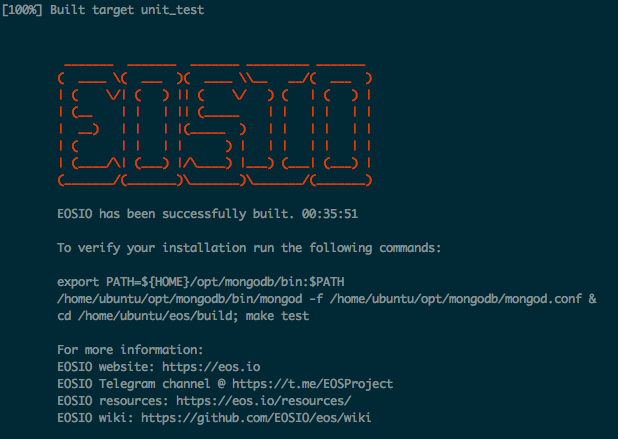This screenshot has width=618, height=439.
Task: Click the 'export PATH=${HOME}/opt/mongodb/bin:$PATH' command line
Action: (x=201, y=282)
